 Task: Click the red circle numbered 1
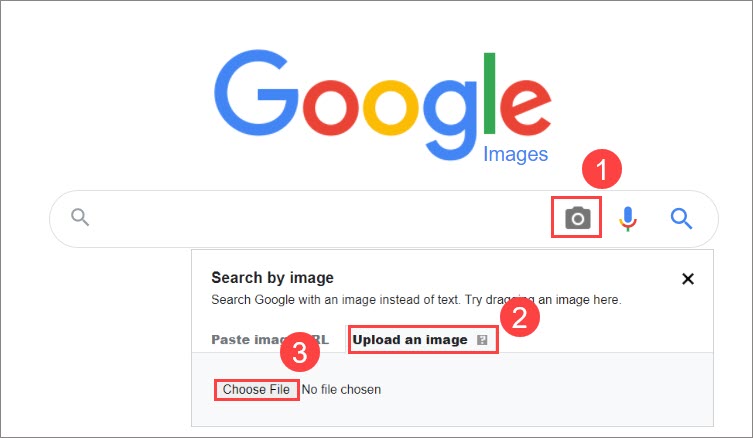point(602,169)
